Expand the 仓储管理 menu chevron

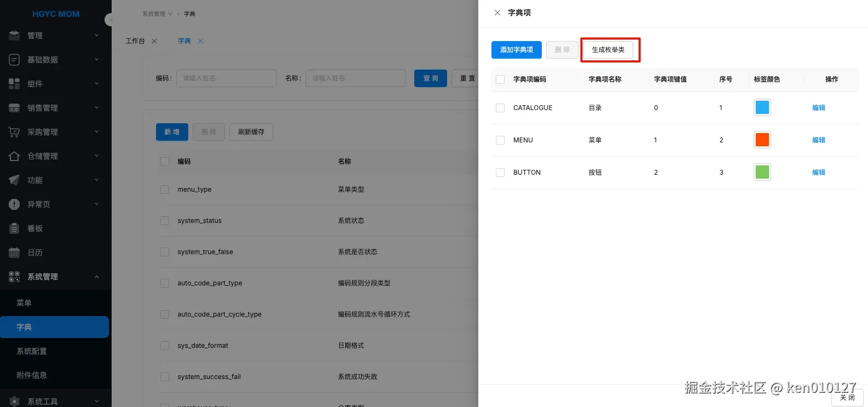click(97, 156)
